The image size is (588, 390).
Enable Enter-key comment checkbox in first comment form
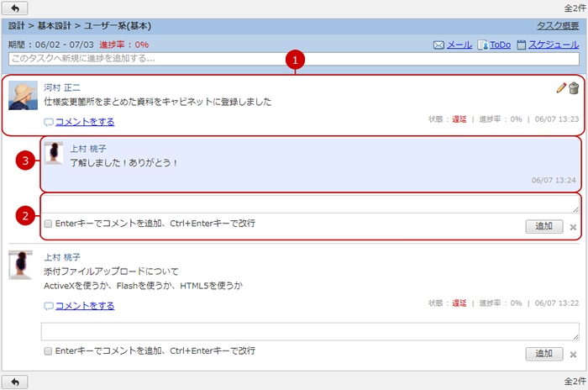pos(48,224)
